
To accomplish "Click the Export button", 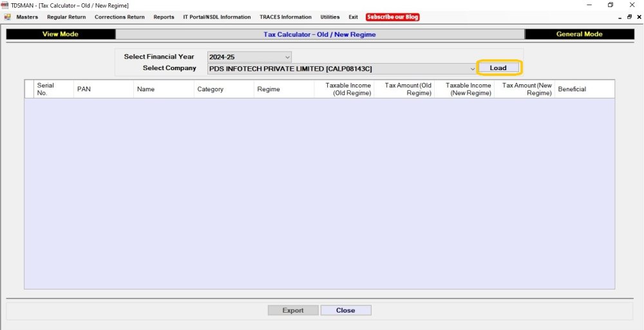I will click(293, 310).
